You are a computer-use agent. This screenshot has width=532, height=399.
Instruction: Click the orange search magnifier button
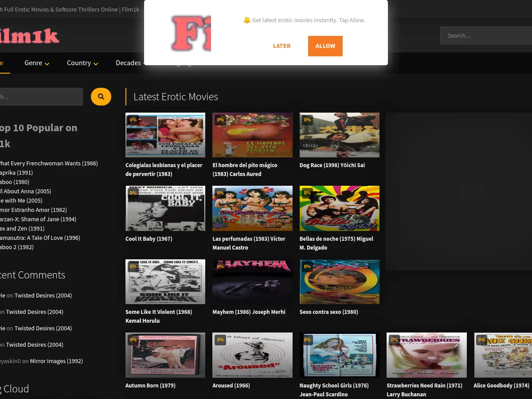click(x=101, y=97)
